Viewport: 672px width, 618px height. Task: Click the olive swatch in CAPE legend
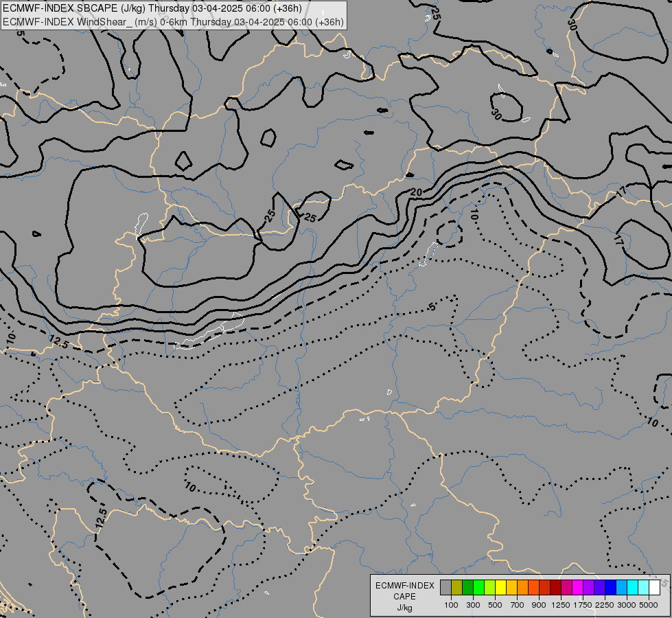tap(457, 588)
